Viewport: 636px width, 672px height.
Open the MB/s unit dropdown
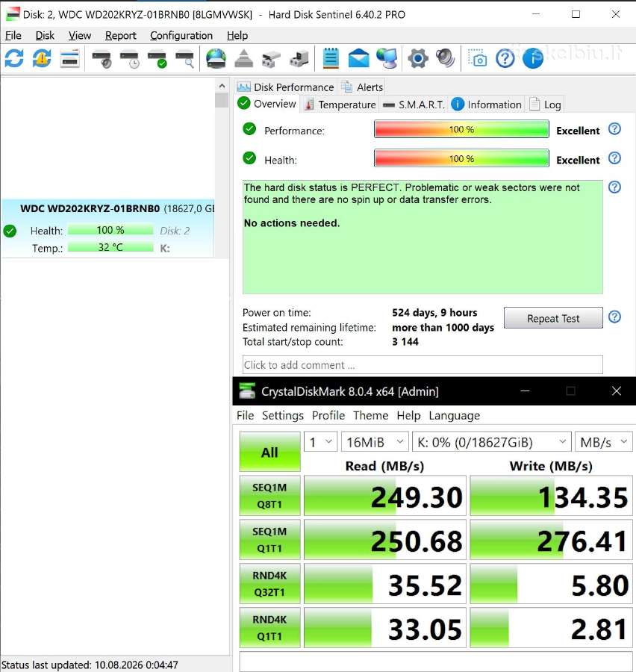point(603,442)
